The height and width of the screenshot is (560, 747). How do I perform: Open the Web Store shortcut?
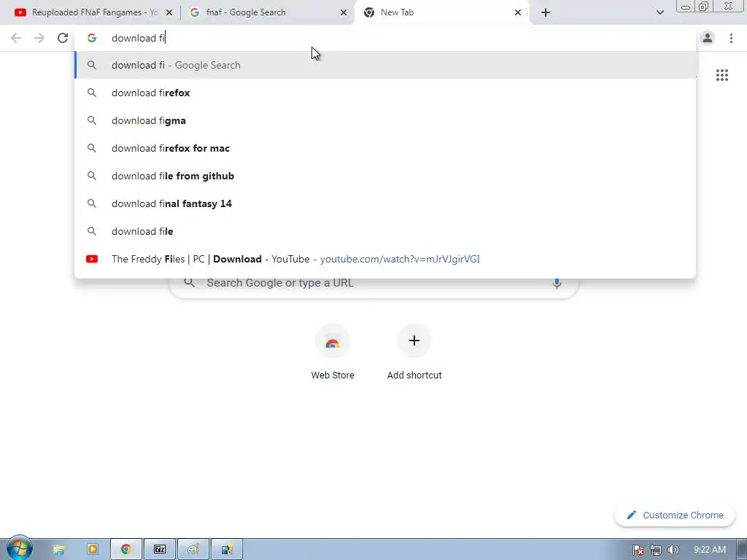(333, 352)
